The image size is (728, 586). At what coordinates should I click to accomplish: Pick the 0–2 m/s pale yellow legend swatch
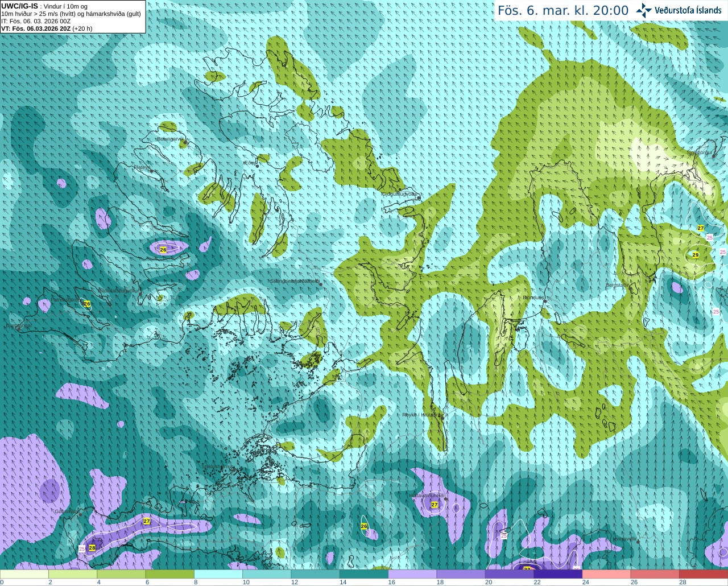click(24, 574)
